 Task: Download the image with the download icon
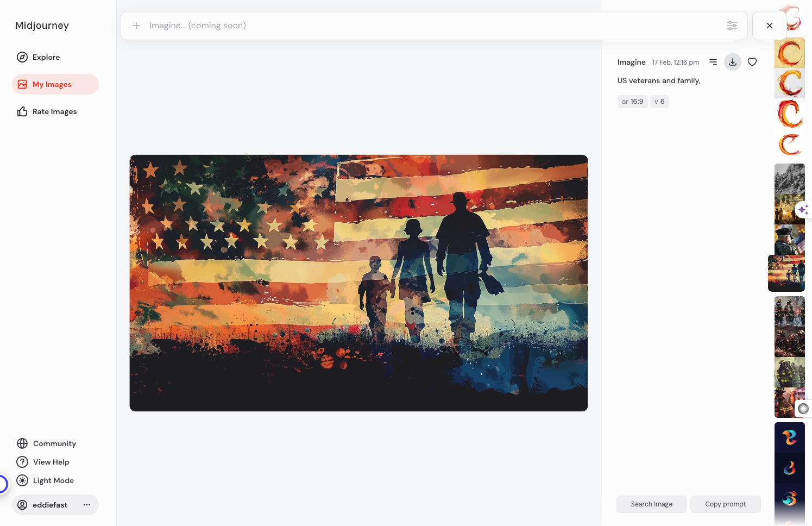click(733, 62)
